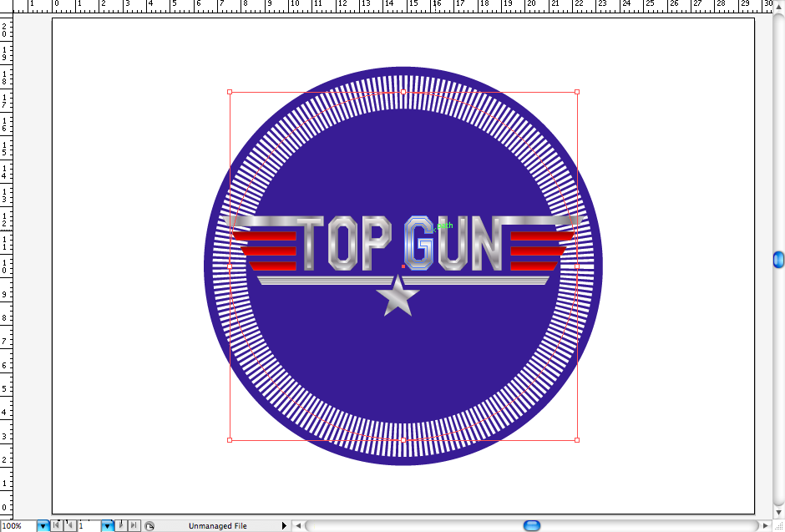Click the ruler origin corner box
Screen dimensions: 785x532
tap(7, 6)
